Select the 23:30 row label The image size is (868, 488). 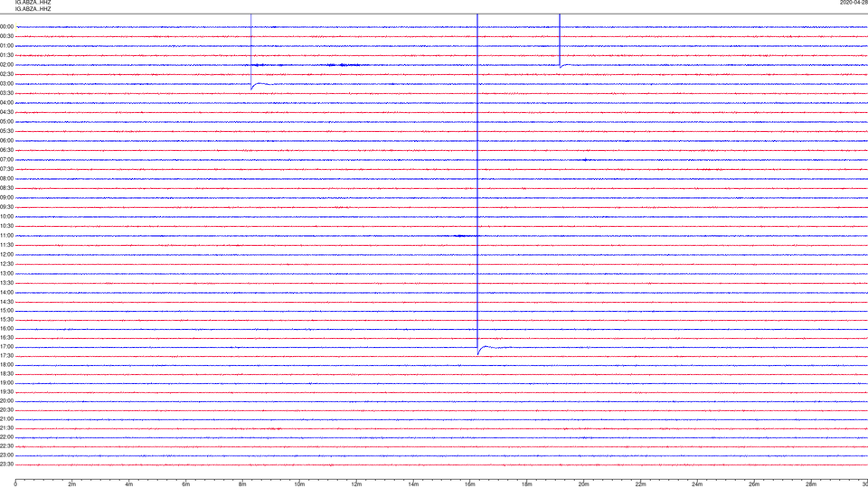click(x=6, y=465)
